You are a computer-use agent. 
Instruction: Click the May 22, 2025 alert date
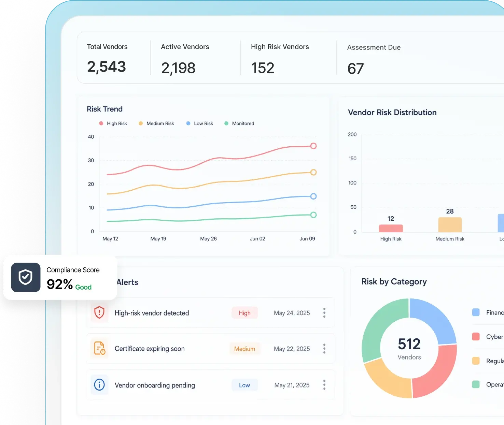(292, 349)
